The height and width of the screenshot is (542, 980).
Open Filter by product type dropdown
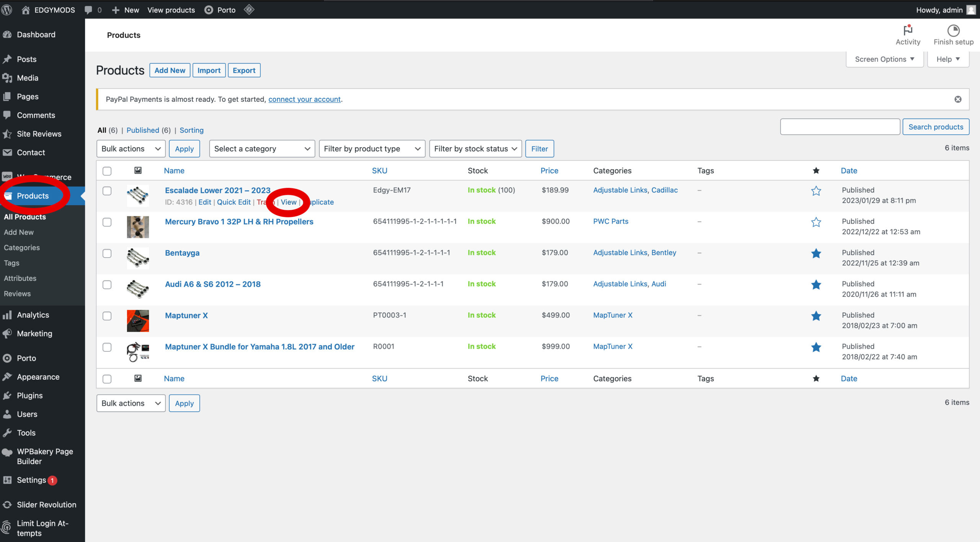click(372, 149)
